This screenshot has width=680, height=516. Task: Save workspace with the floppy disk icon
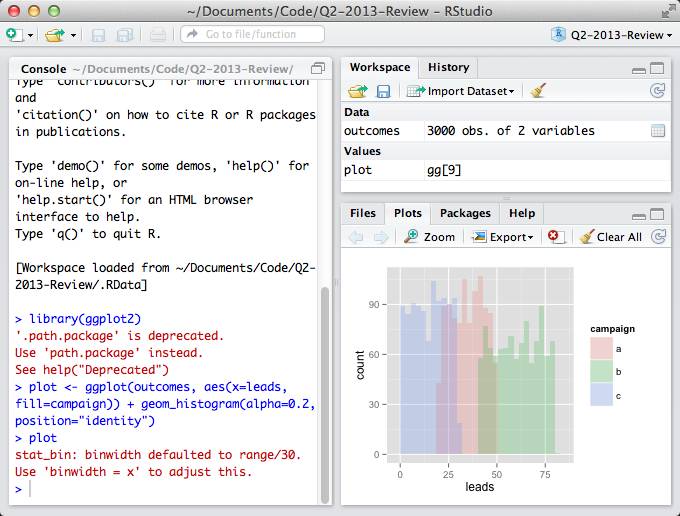[x=382, y=91]
